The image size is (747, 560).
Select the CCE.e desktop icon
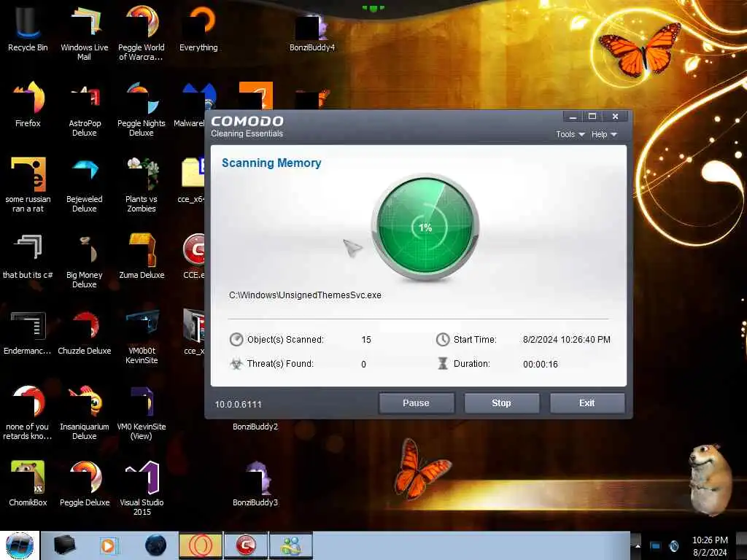[194, 256]
